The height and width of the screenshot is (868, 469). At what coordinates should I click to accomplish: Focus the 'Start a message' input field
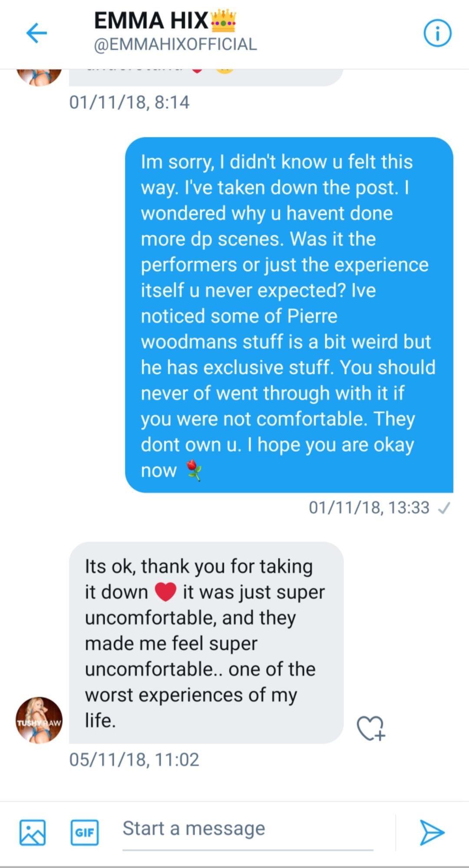pyautogui.click(x=248, y=829)
